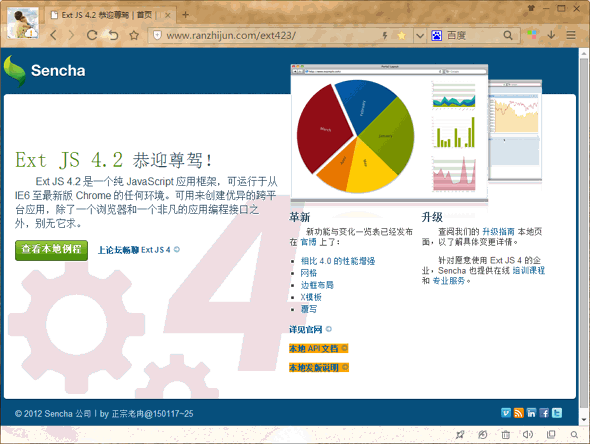The image size is (590, 444).
Task: Click the Twitter icon in footer
Action: pos(557,413)
